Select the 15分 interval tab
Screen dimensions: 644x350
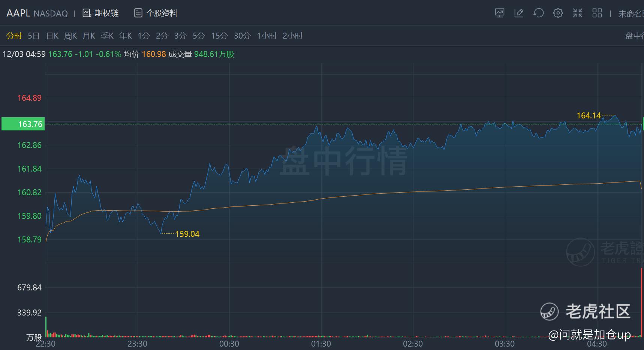tap(219, 36)
